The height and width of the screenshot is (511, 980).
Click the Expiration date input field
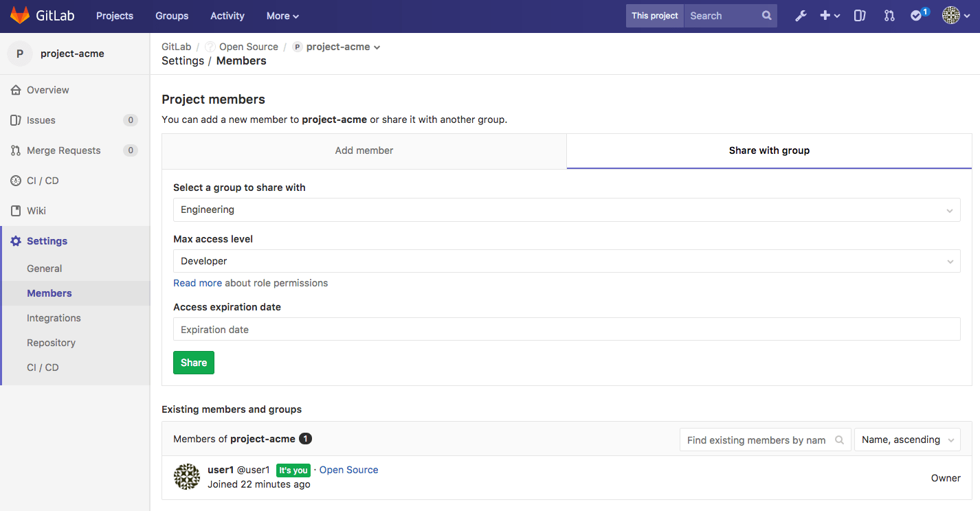tap(566, 329)
